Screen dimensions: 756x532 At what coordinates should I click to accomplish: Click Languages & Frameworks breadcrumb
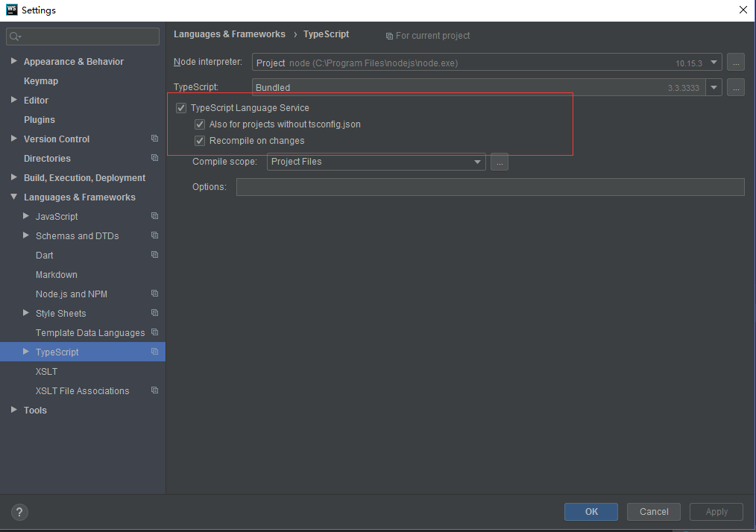230,34
